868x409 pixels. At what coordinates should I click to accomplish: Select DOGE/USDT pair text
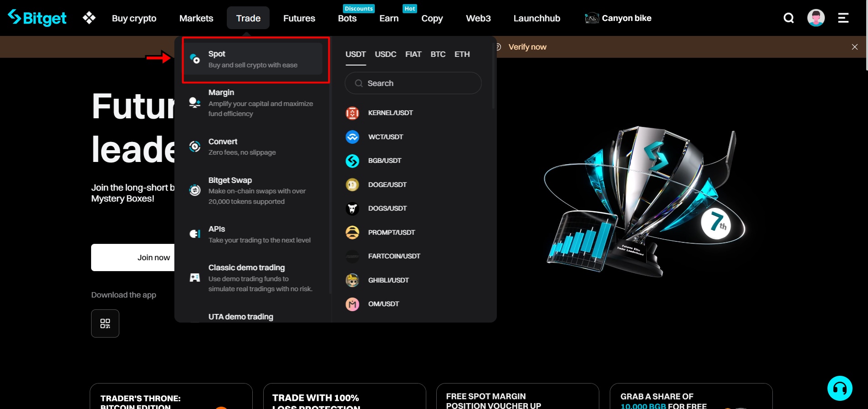pyautogui.click(x=388, y=185)
